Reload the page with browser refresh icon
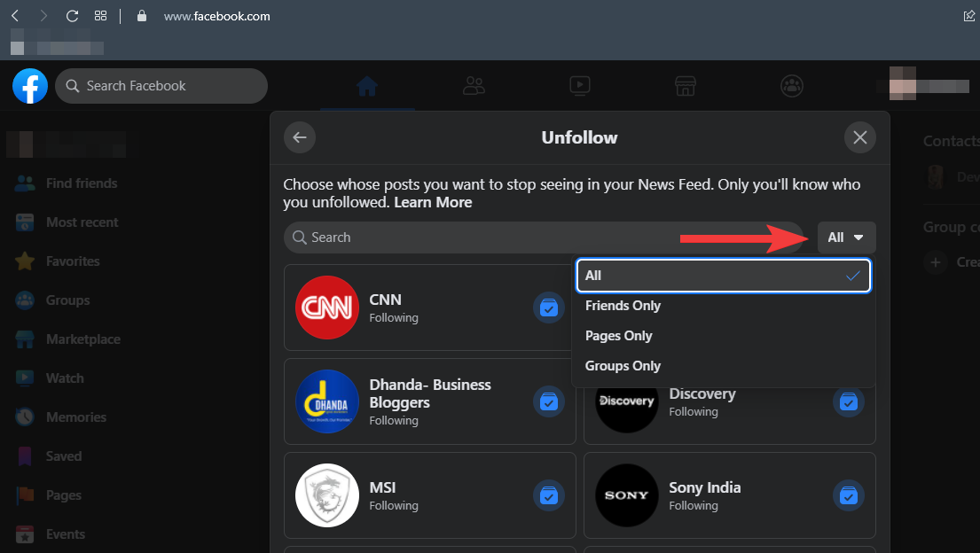This screenshot has height=553, width=980. [x=73, y=16]
